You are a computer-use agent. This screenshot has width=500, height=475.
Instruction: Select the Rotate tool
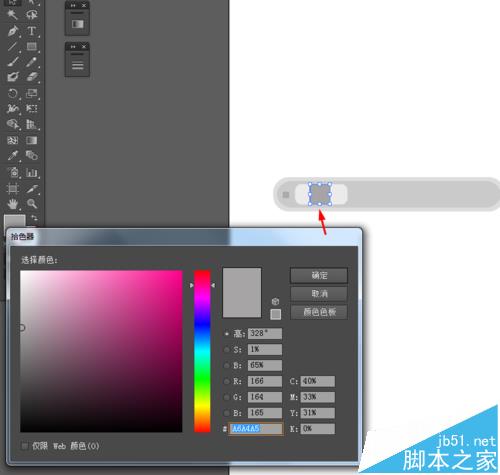coord(13,93)
